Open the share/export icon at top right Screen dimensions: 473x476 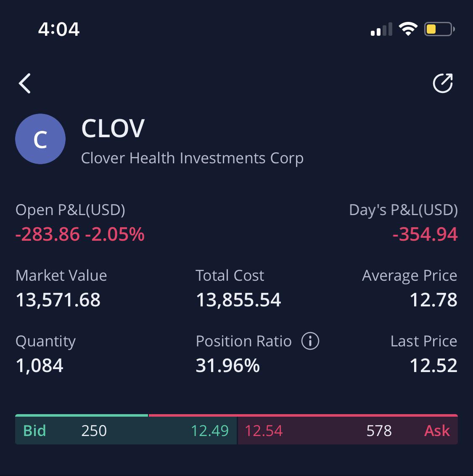click(443, 83)
